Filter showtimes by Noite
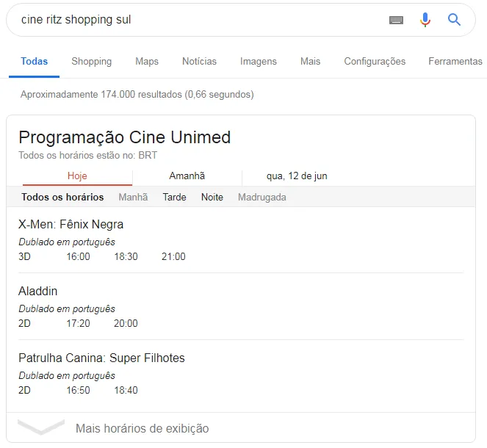 pos(212,197)
